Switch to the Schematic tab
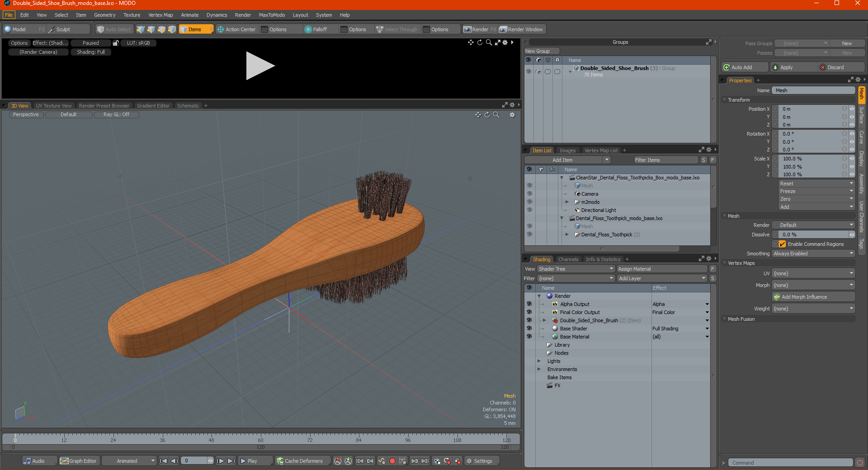The image size is (868, 470). [x=188, y=106]
